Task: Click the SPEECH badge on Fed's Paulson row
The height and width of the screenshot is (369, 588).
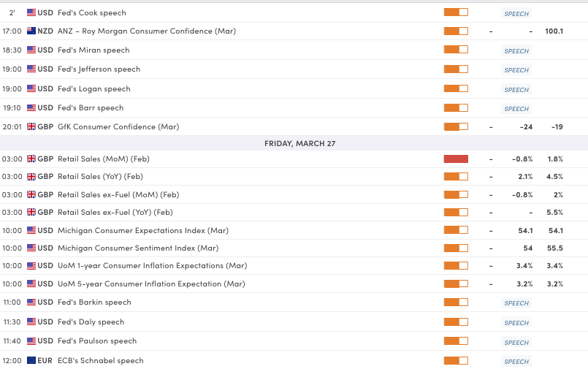Action: pyautogui.click(x=516, y=342)
